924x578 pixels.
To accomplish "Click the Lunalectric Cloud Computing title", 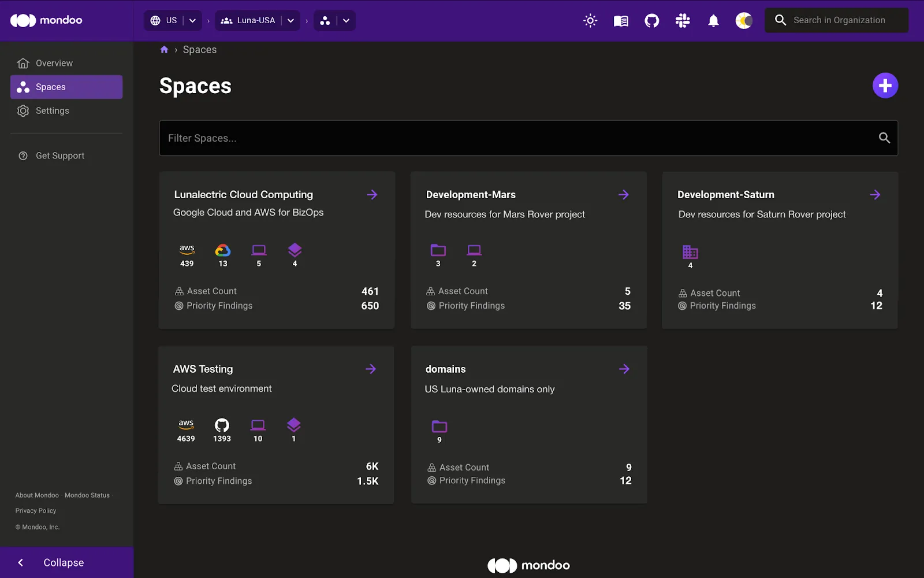I will pyautogui.click(x=244, y=195).
